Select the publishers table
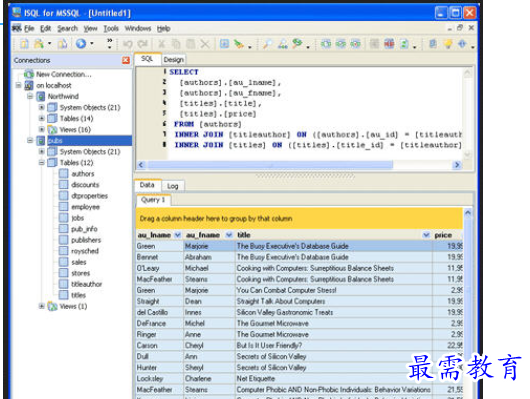 coord(86,240)
